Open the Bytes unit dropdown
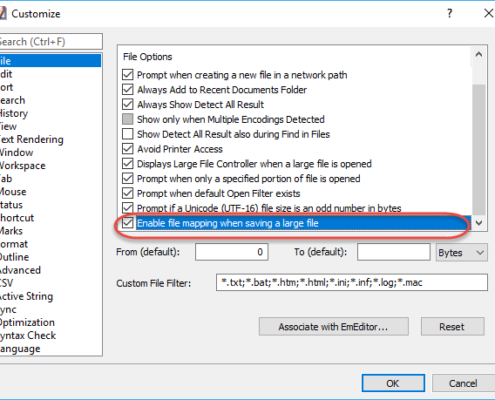This screenshot has height=400, width=495. click(x=461, y=252)
